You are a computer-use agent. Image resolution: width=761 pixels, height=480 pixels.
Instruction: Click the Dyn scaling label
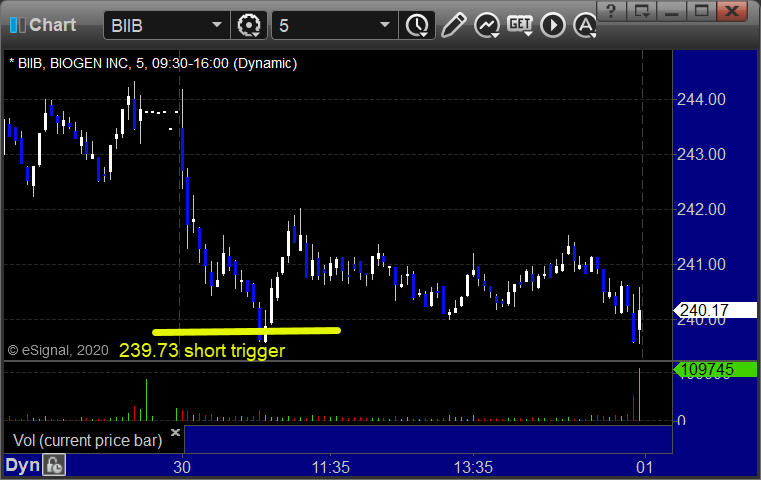pyautogui.click(x=22, y=465)
